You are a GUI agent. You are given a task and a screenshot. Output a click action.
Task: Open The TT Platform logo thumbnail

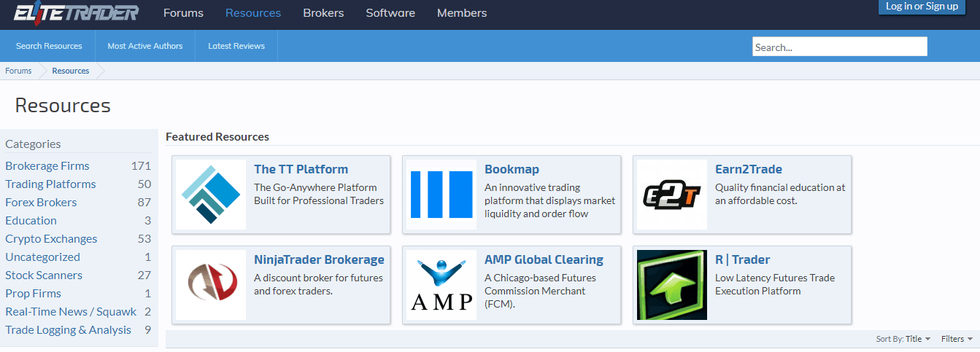pyautogui.click(x=211, y=195)
